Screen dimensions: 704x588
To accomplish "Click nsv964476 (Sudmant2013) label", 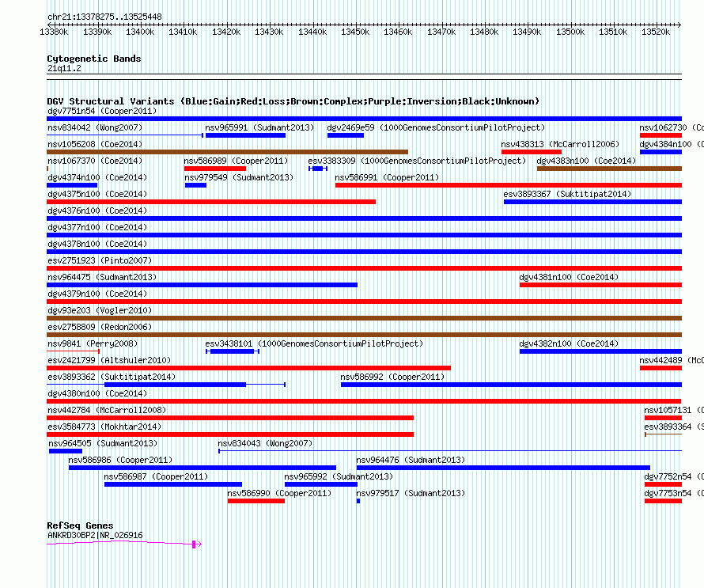I will [411, 460].
